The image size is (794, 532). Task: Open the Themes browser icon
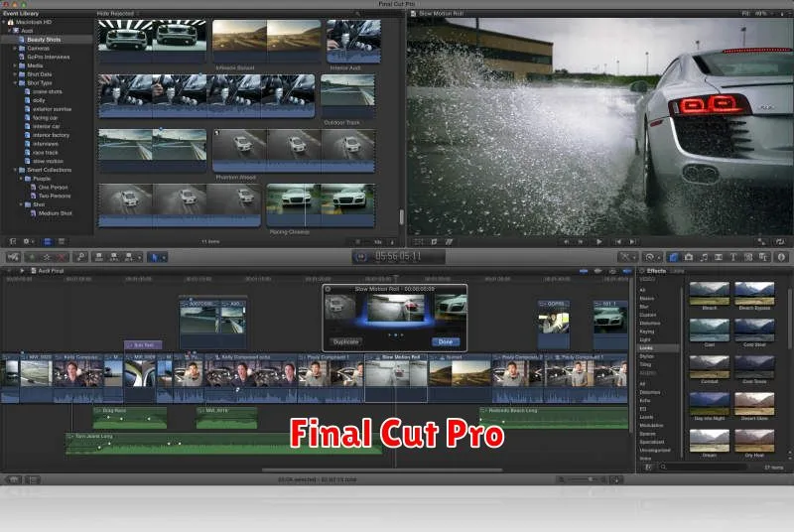pyautogui.click(x=763, y=257)
